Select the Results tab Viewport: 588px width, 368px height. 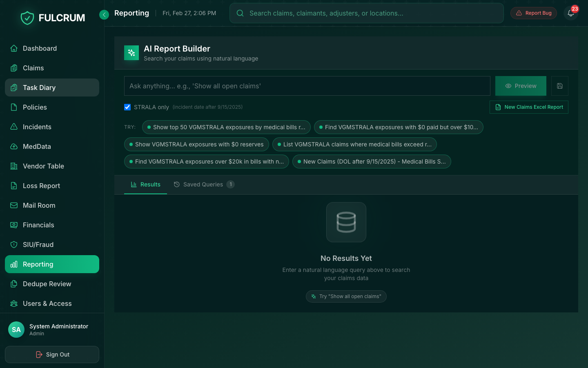coord(145,184)
